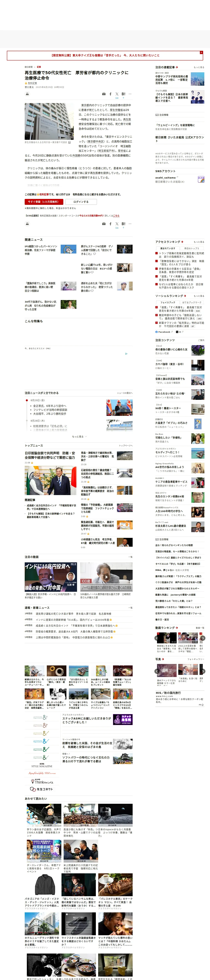Advance the video ranking carousel to the next item

203,638
